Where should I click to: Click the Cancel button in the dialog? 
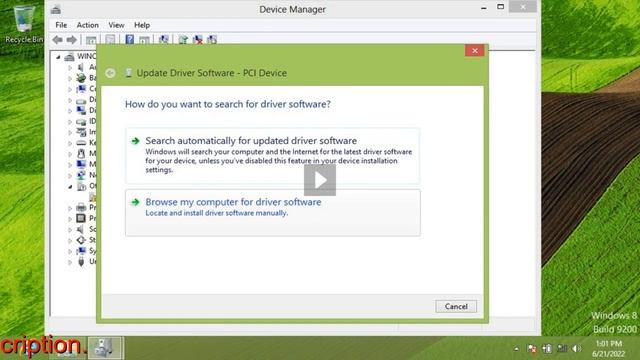[x=456, y=306]
